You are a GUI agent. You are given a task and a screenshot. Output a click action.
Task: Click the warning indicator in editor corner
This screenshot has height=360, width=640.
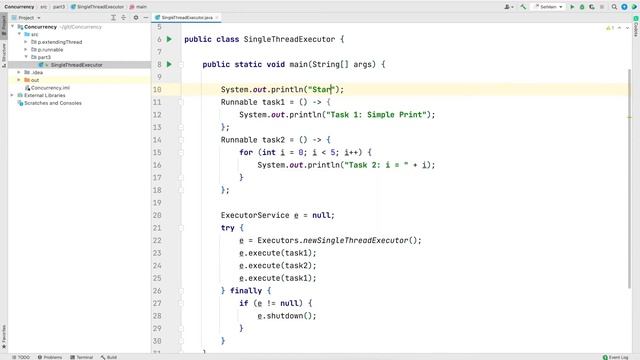point(610,28)
